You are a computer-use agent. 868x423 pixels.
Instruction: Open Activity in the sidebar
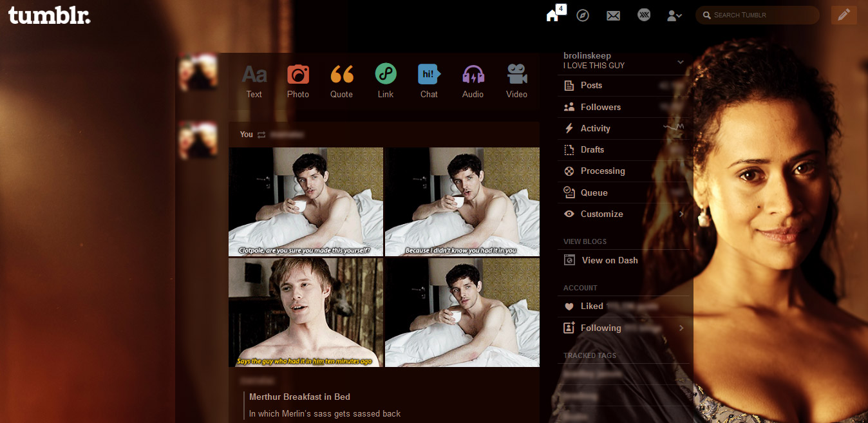click(x=596, y=128)
